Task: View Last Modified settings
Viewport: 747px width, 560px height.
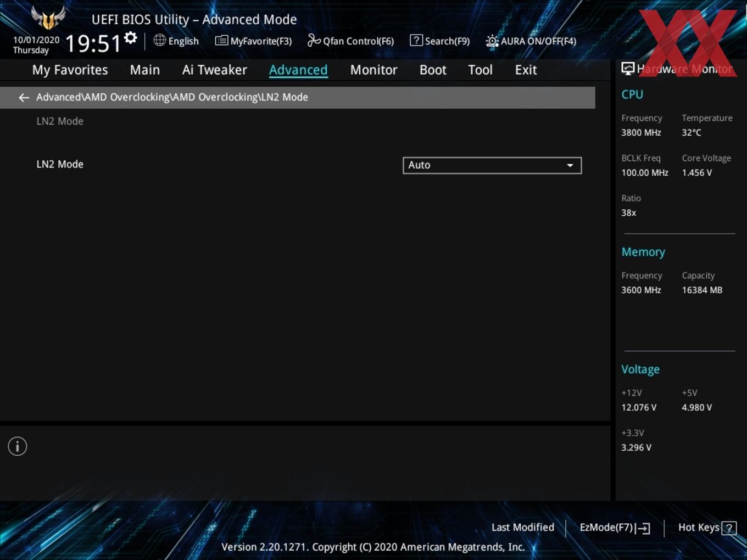Action: [523, 528]
